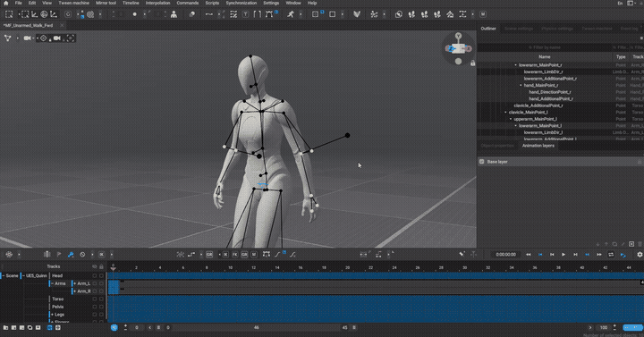
Task: Open the Object properties tab
Action: point(497,146)
